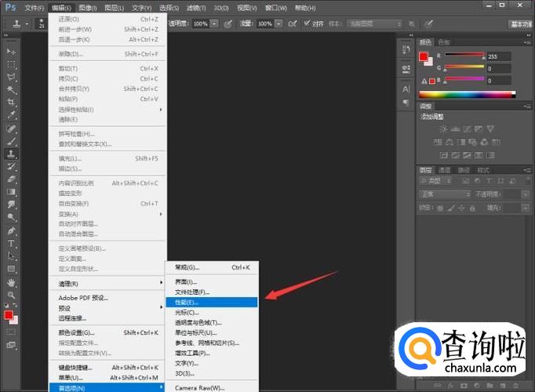Select the Magic Wand tool
Screen dimensions: 535x392
pos(12,89)
